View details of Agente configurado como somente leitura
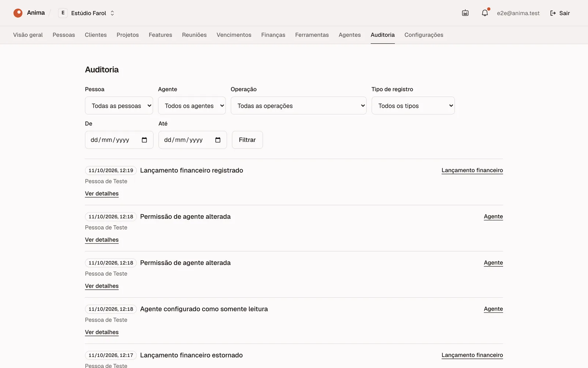The width and height of the screenshot is (588, 368). pyautogui.click(x=102, y=332)
